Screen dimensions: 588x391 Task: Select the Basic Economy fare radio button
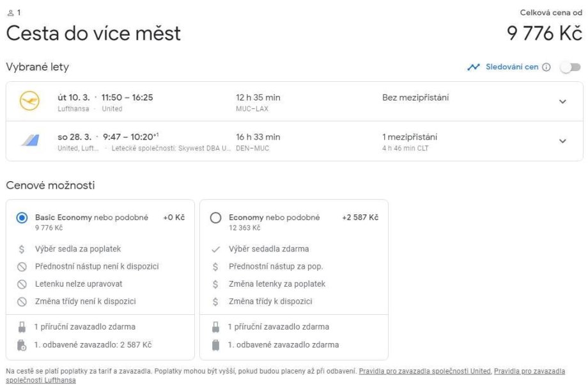(22, 218)
